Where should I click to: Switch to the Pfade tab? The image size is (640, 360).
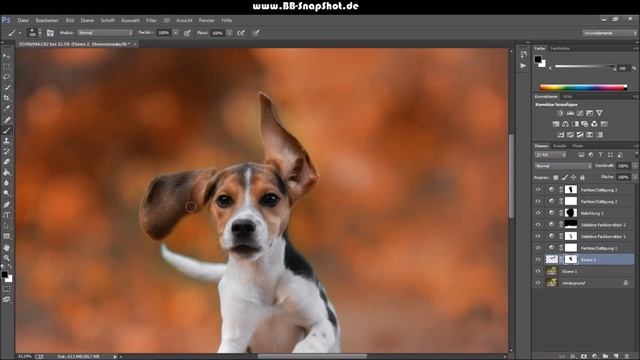tap(578, 146)
